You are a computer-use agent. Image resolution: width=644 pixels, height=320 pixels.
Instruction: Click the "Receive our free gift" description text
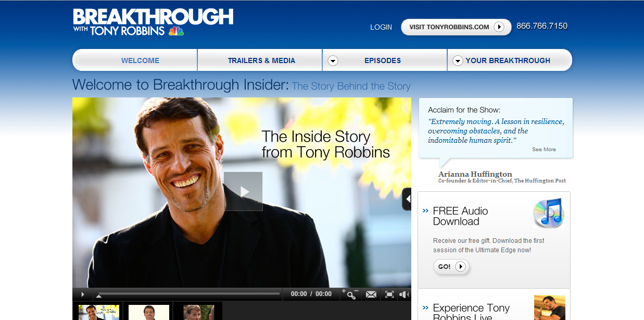click(x=489, y=245)
